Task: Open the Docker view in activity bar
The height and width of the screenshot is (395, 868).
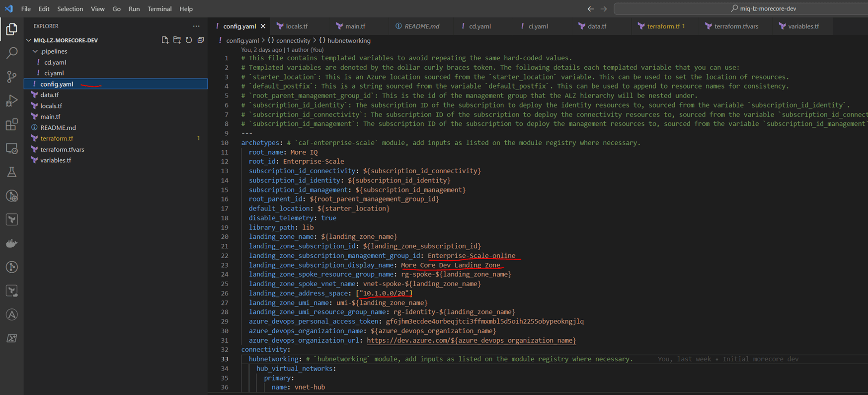Action: (12, 243)
